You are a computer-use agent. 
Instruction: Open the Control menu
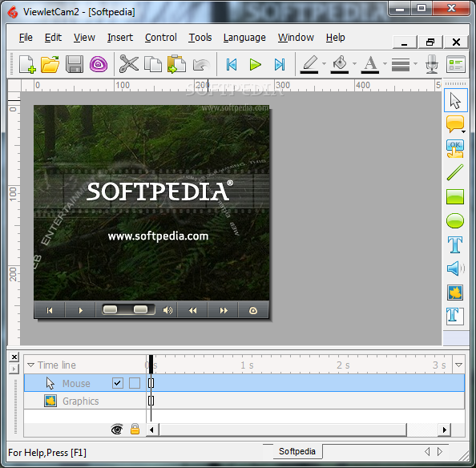(x=160, y=38)
